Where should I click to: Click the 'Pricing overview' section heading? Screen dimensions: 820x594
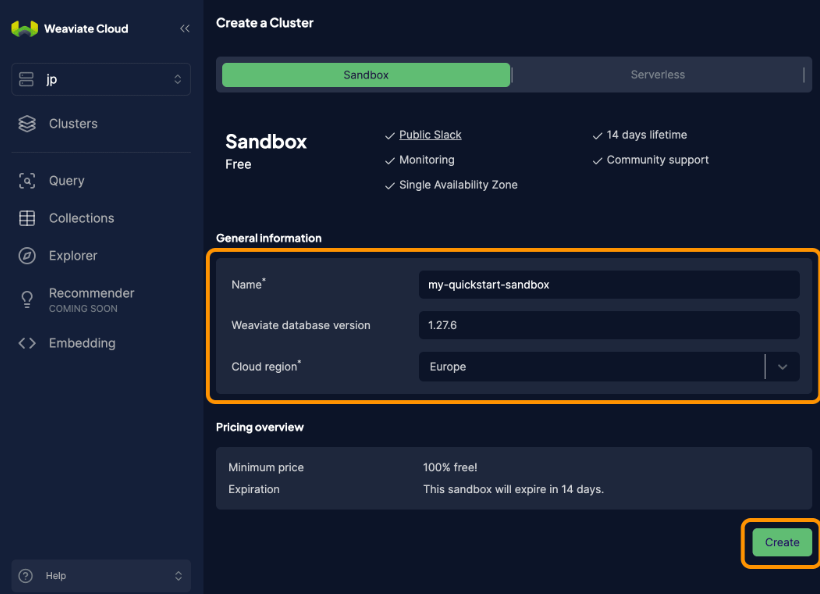coord(260,427)
